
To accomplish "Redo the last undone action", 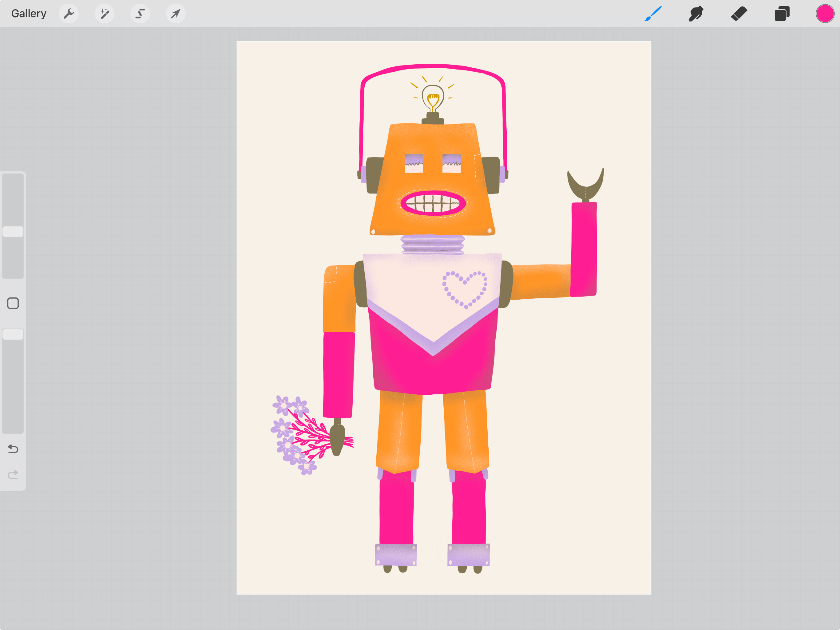I will (13, 475).
